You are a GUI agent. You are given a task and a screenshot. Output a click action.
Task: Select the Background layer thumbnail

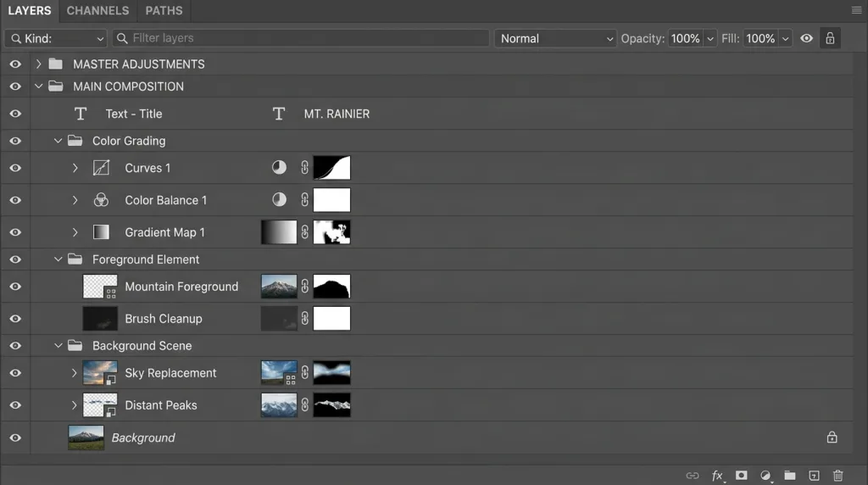pyautogui.click(x=86, y=438)
